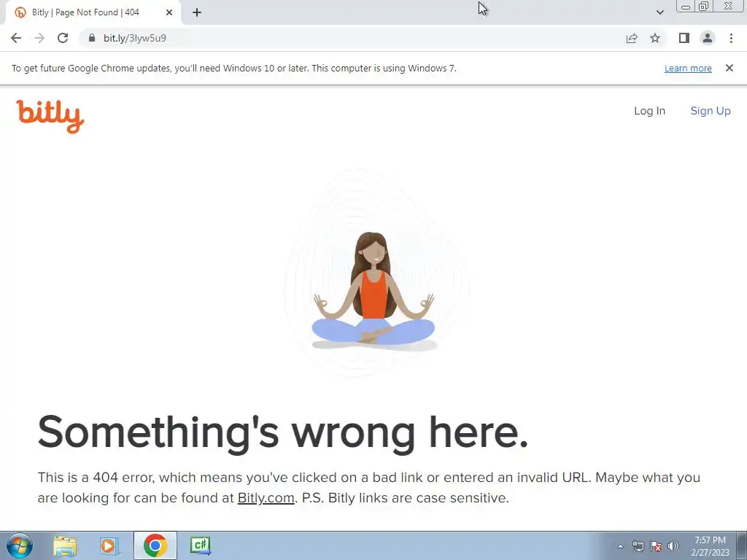Open the clock showing 7:57 PM

710,546
